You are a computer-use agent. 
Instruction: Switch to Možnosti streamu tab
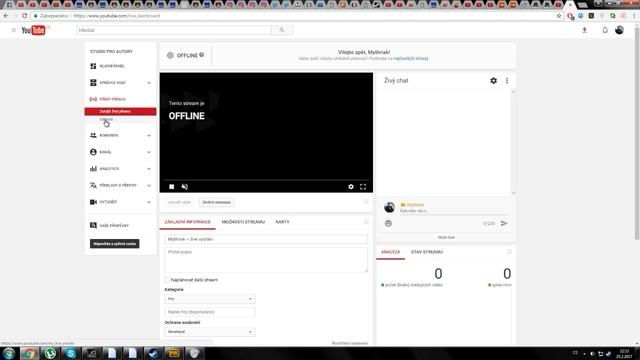coord(243,222)
